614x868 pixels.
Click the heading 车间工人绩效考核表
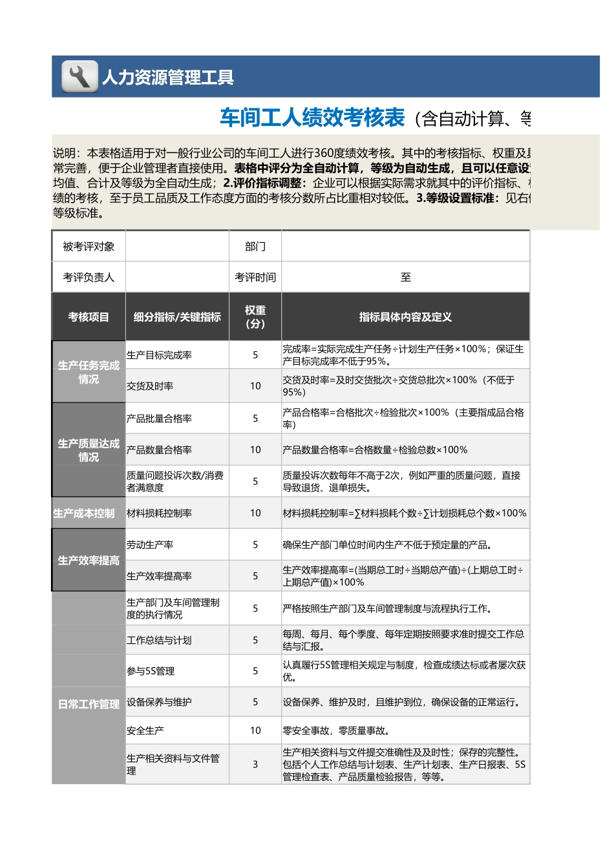tap(312, 118)
